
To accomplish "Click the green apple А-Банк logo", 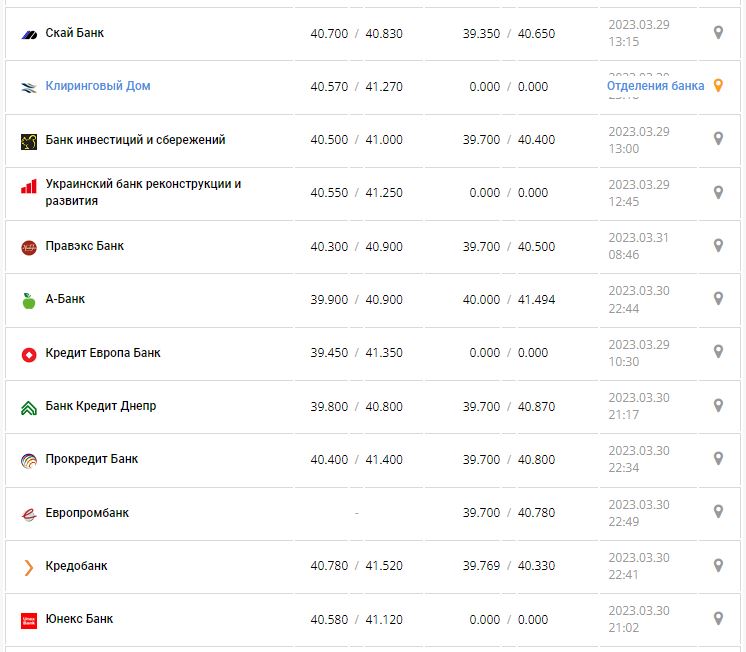I will click(29, 300).
